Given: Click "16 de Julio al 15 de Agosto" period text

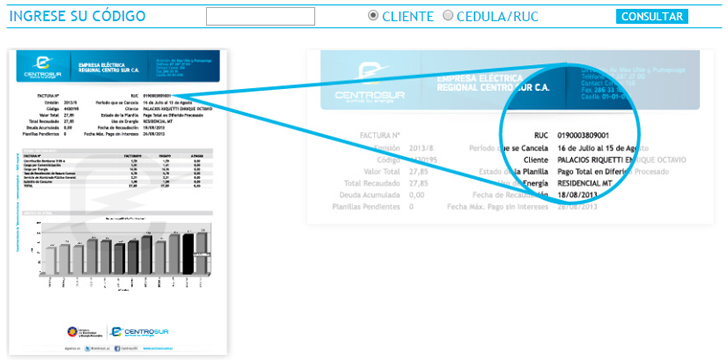Looking at the screenshot, I should click(x=603, y=149).
